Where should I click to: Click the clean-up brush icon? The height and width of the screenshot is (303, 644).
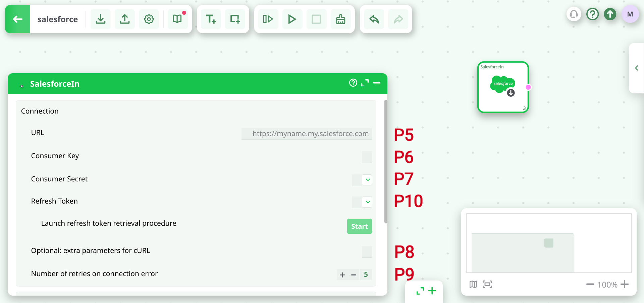pos(341,19)
